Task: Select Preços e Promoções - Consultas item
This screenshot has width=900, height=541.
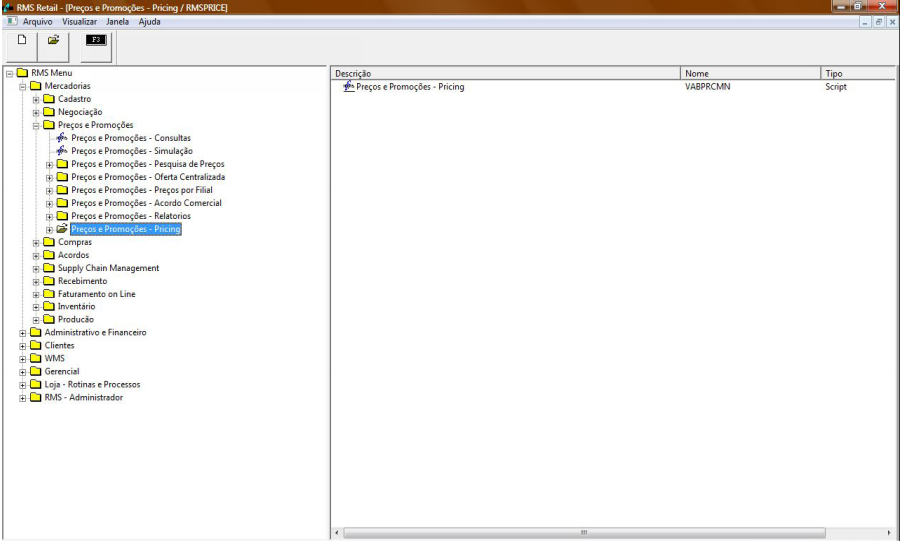Action: pyautogui.click(x=131, y=138)
